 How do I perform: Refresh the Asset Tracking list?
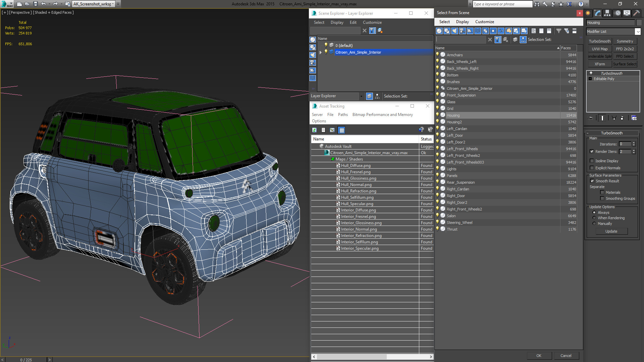pos(314,130)
